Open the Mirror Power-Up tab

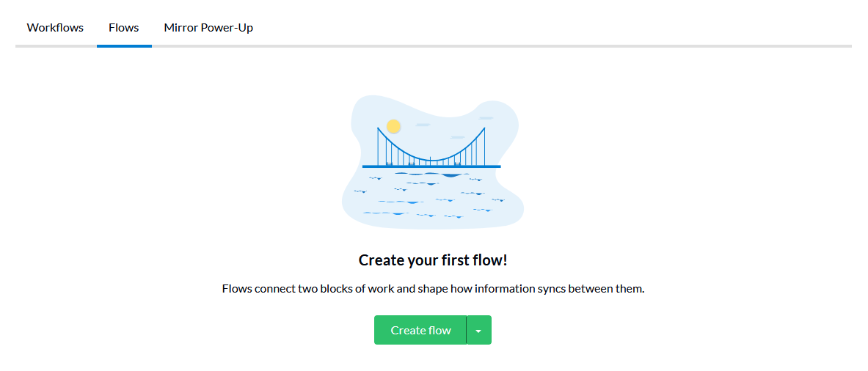208,28
